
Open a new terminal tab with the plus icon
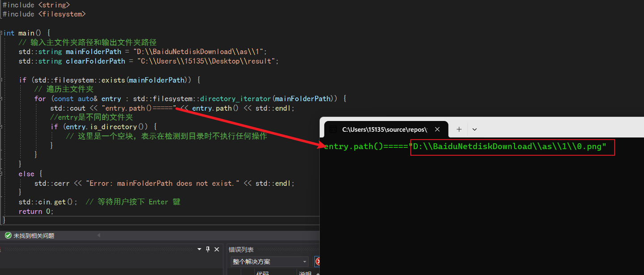459,129
